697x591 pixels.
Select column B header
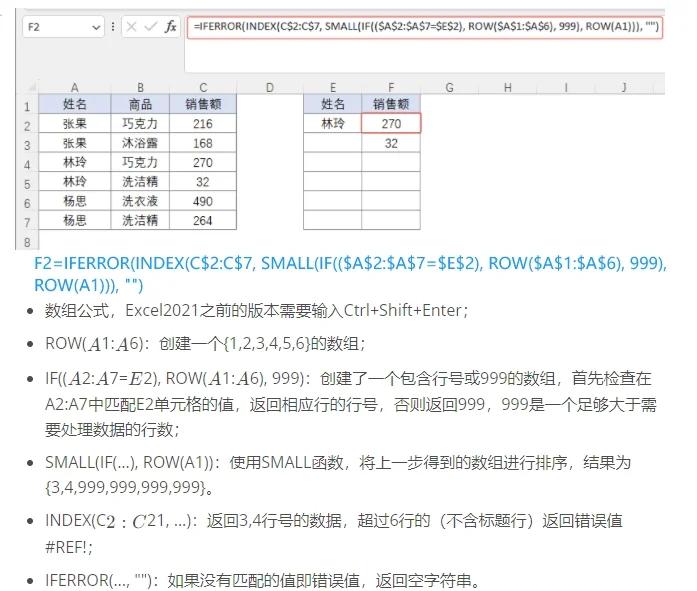point(140,88)
